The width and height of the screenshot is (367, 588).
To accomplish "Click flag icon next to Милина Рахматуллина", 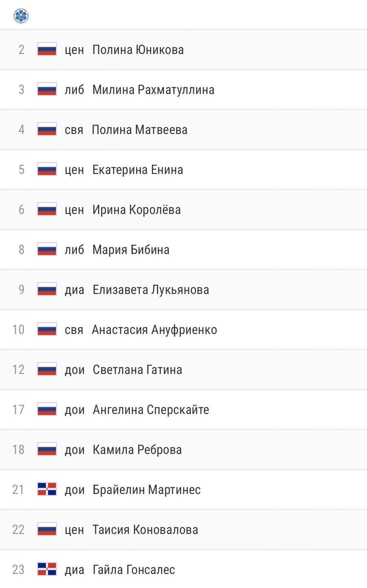I will pyautogui.click(x=47, y=89).
